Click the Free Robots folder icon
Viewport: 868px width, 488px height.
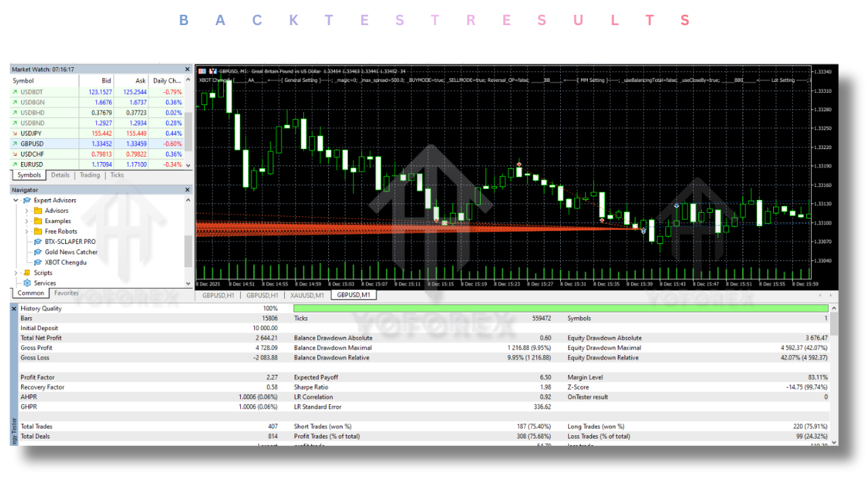click(38, 231)
